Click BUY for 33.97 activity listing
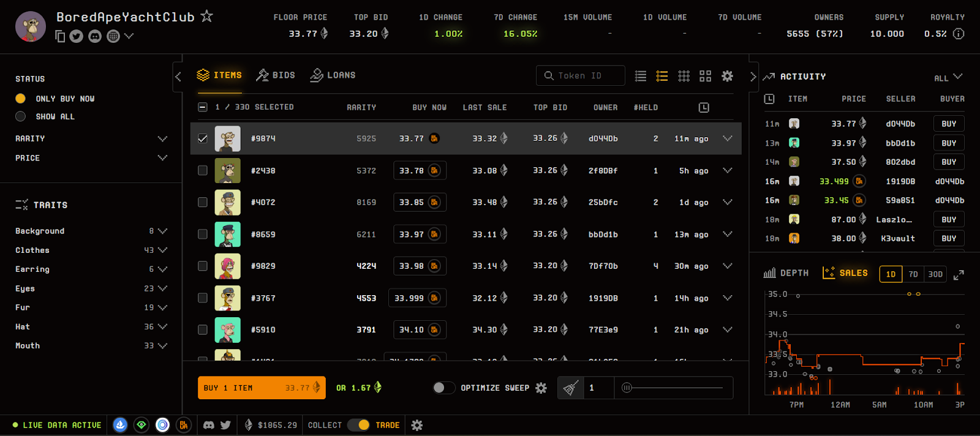This screenshot has height=436, width=980. 949,143
